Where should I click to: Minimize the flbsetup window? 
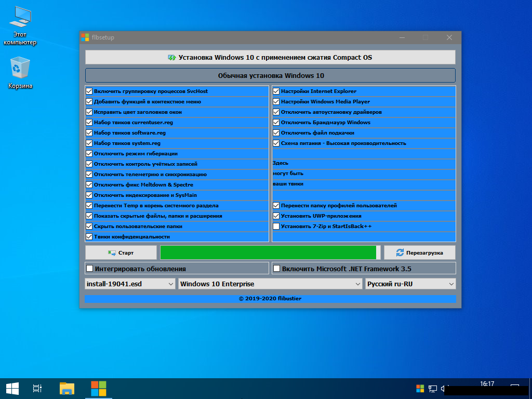click(402, 37)
